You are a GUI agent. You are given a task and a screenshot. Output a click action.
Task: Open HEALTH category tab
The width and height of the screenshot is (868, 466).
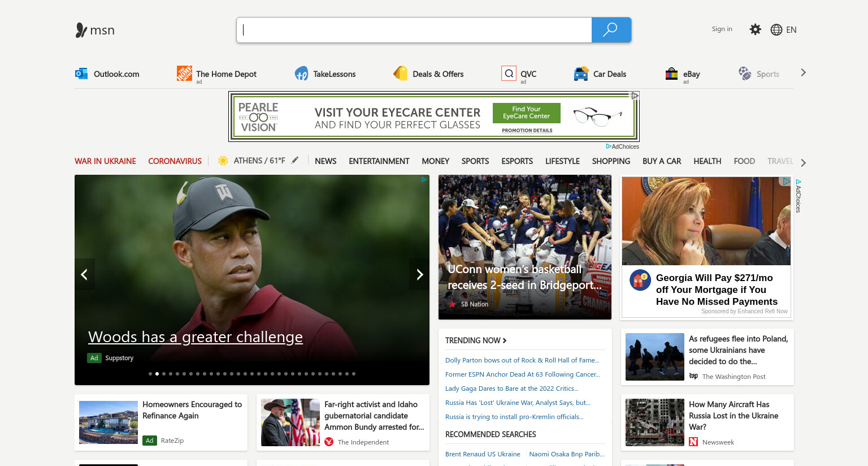(707, 161)
